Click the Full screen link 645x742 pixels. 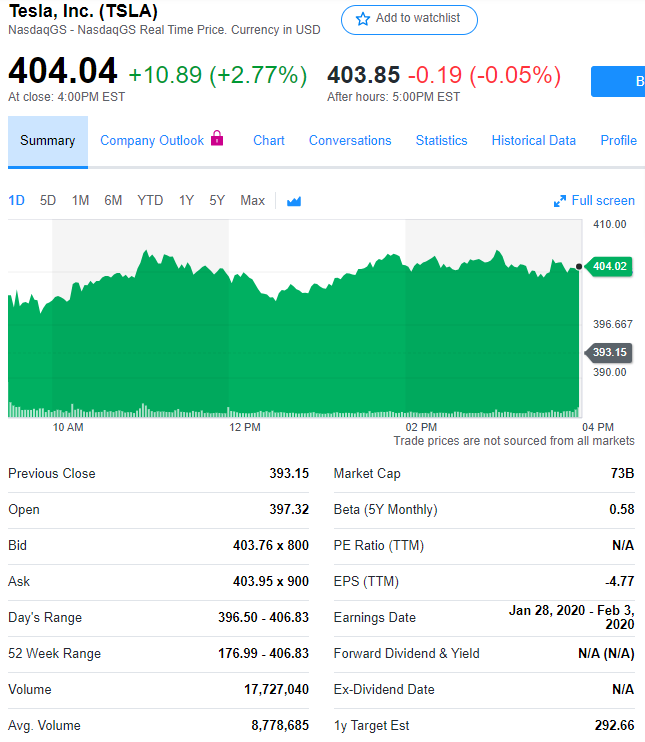pos(603,200)
